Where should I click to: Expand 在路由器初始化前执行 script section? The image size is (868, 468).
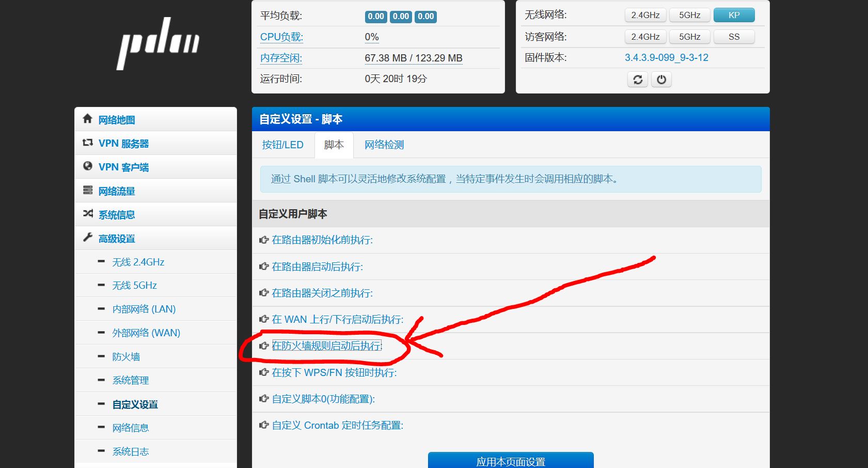pyautogui.click(x=322, y=240)
